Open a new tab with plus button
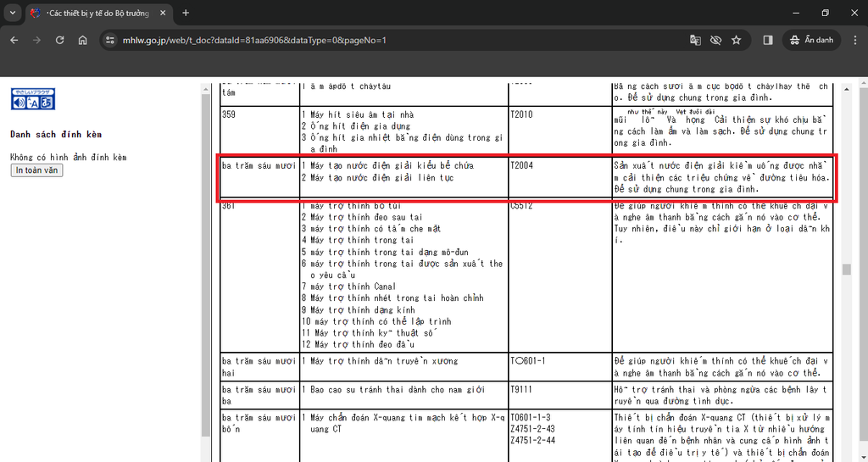868x462 pixels. (x=186, y=13)
